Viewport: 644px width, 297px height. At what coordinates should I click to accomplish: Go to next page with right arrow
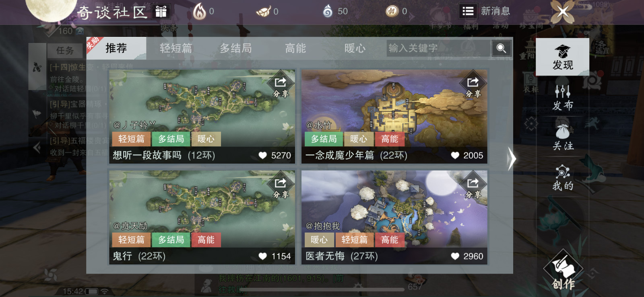point(511,159)
